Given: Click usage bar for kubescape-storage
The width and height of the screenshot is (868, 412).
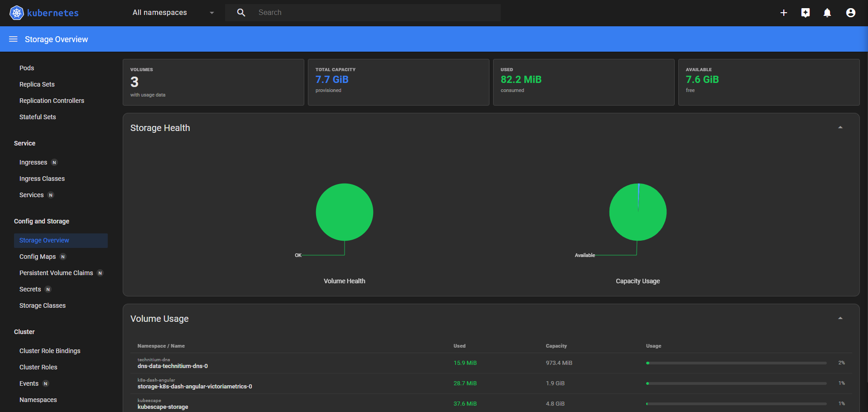Looking at the screenshot, I should click(x=736, y=404).
